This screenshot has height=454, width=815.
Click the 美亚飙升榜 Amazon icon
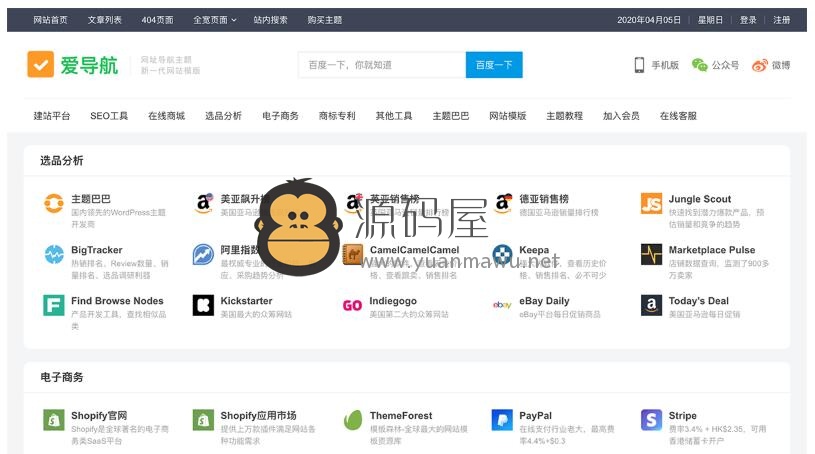tap(204, 203)
